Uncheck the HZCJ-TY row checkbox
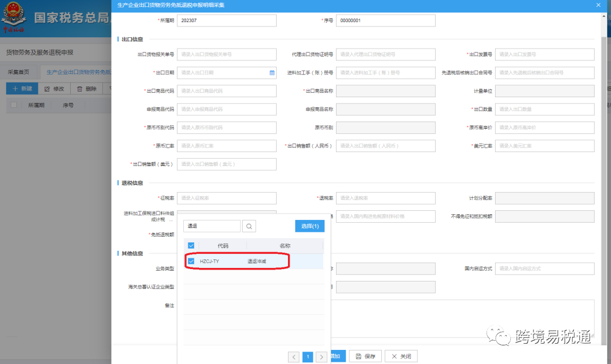The width and height of the screenshot is (611, 364). pyautogui.click(x=191, y=261)
